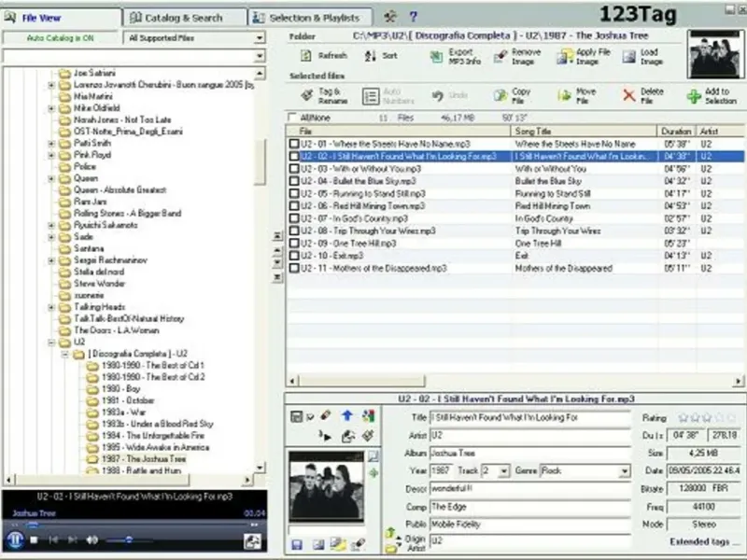Viewport: 747px width, 560px height.
Task: Click the Tag & Rename icon
Action: pos(306,95)
